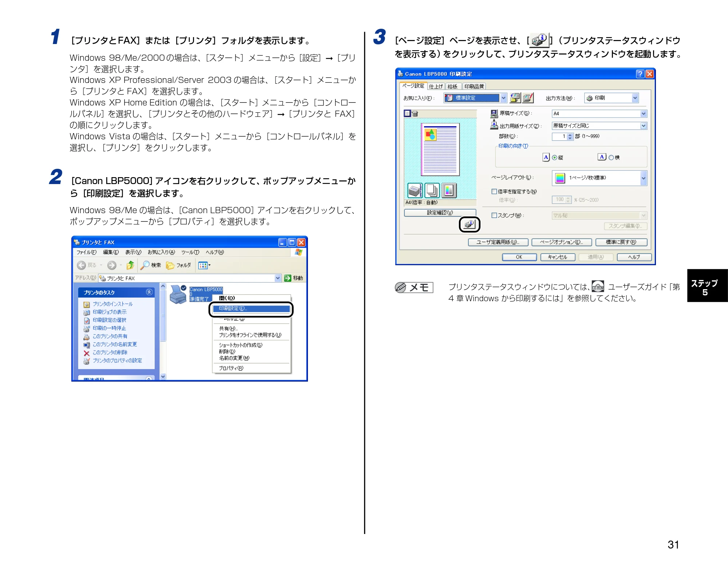Enable the 倍率を指定する checkbox

[x=494, y=191]
